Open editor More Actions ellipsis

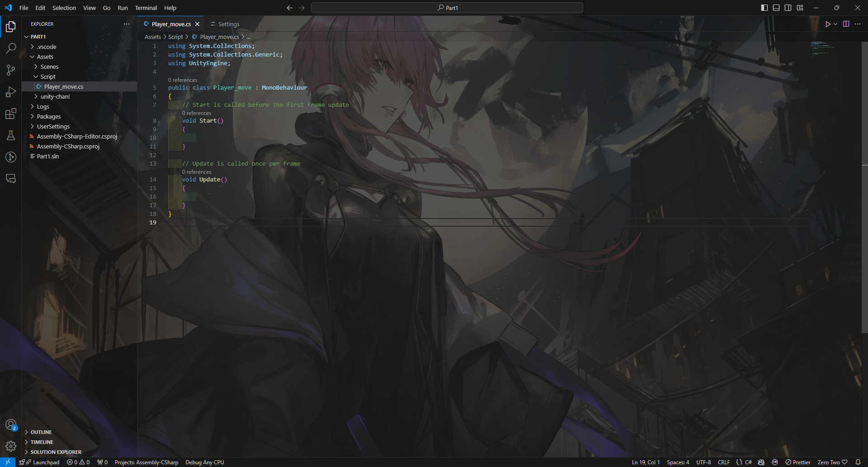tap(858, 24)
